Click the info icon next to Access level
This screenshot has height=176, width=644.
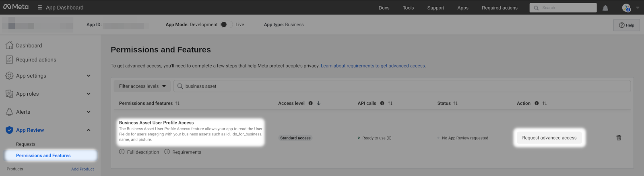[310, 103]
